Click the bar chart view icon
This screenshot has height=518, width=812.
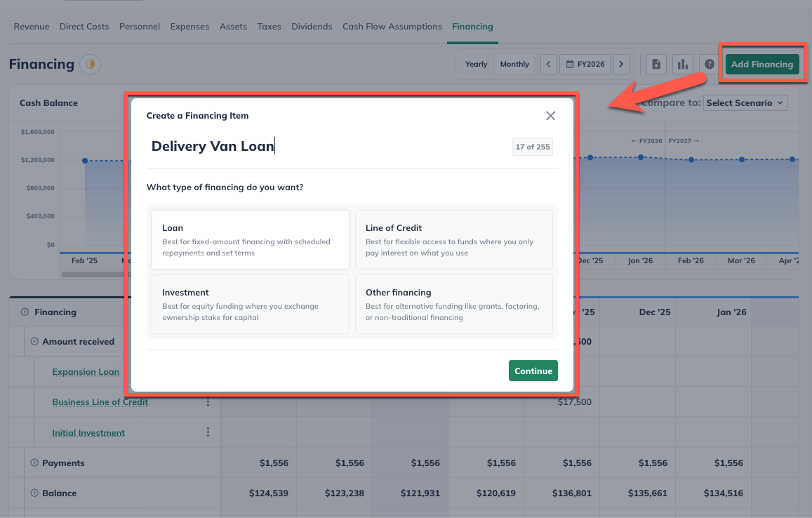[682, 64]
